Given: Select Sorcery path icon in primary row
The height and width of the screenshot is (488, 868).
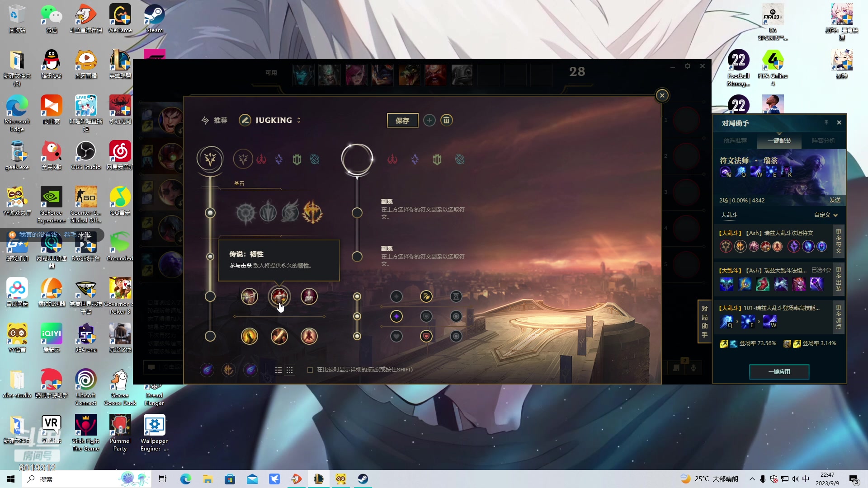Looking at the screenshot, I should tap(279, 159).
